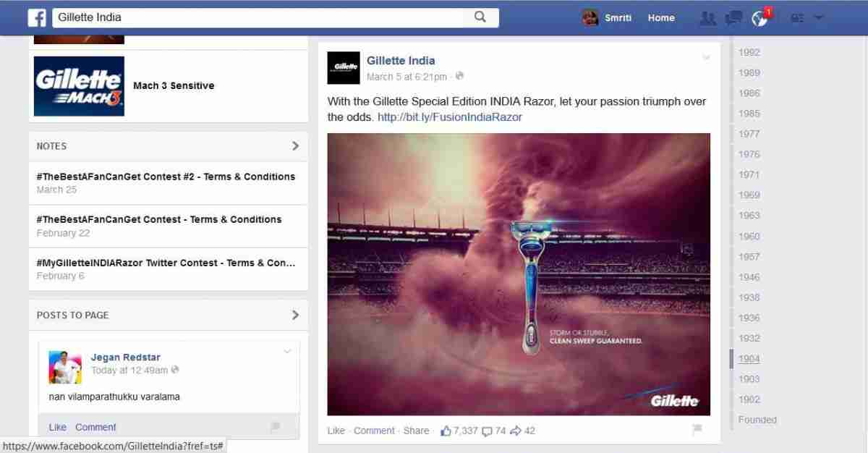This screenshot has height=453, width=868.
Task: Click the globe audience icon on the post
Action: (x=459, y=76)
